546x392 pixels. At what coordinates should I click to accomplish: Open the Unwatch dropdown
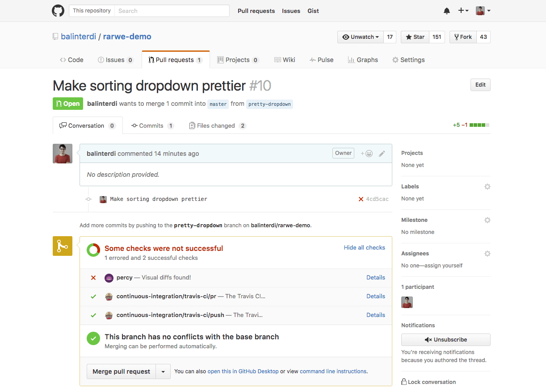point(360,37)
